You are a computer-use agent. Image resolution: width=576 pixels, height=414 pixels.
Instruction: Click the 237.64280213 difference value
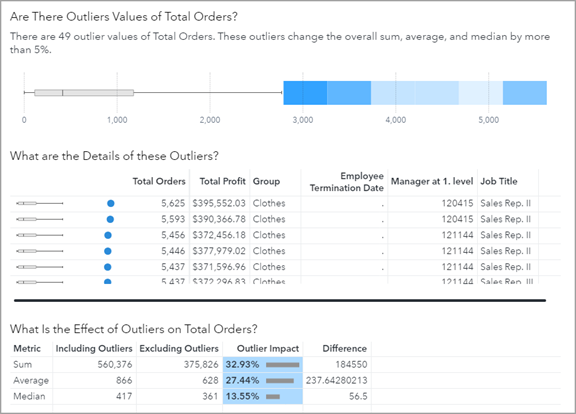[336, 380]
